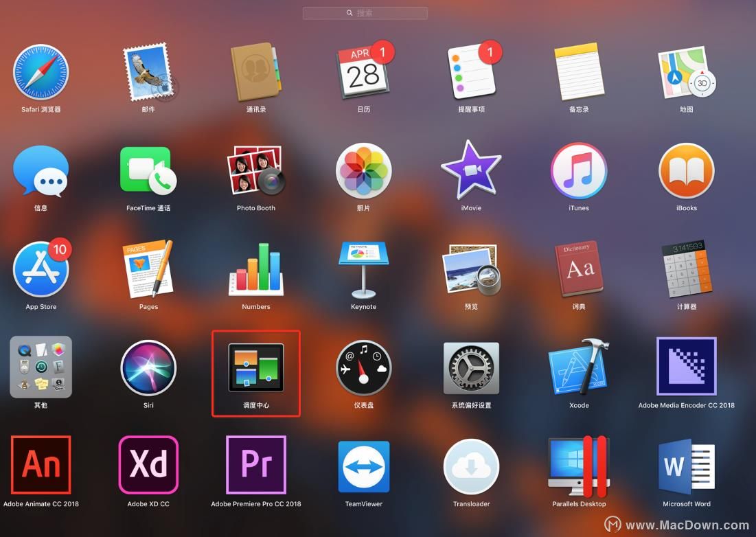This screenshot has height=537, width=756.
Task: Open the Mission Control app
Action: click(256, 367)
